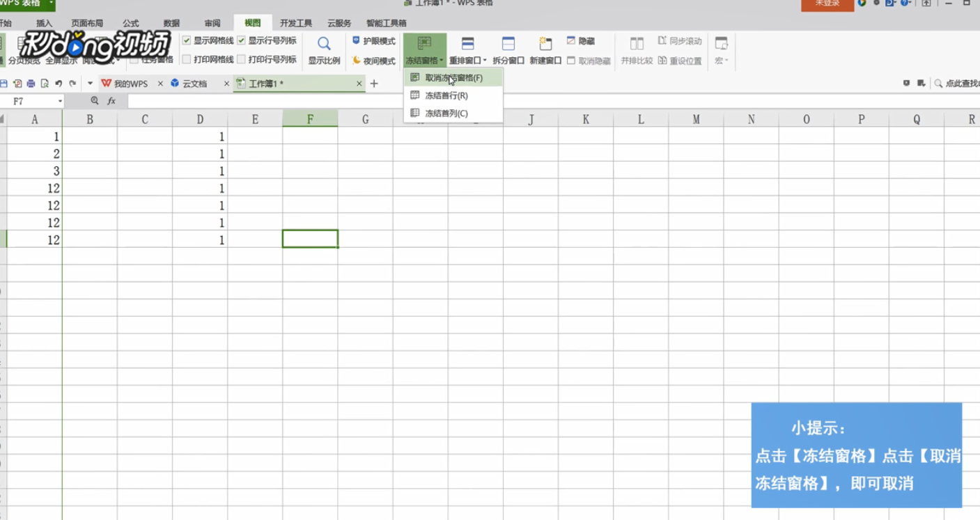Select 冻结首行(R) from the freeze menu

pyautogui.click(x=453, y=95)
